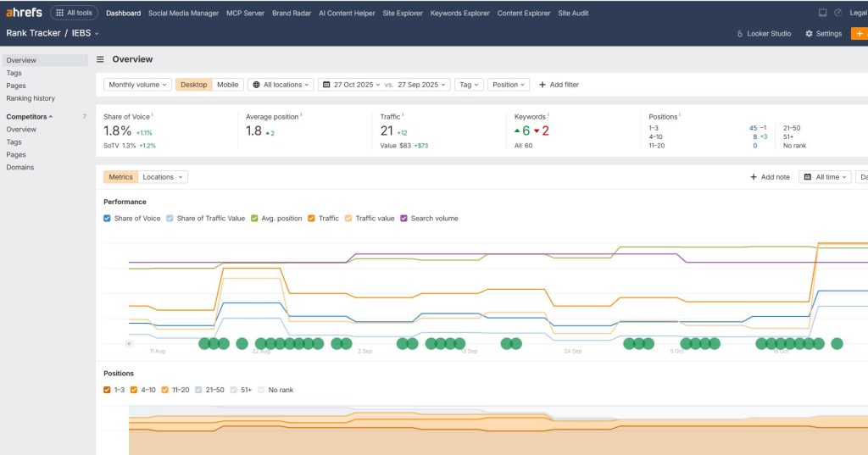Toggle the Search volume checkbox
This screenshot has height=455, width=868.
point(403,219)
